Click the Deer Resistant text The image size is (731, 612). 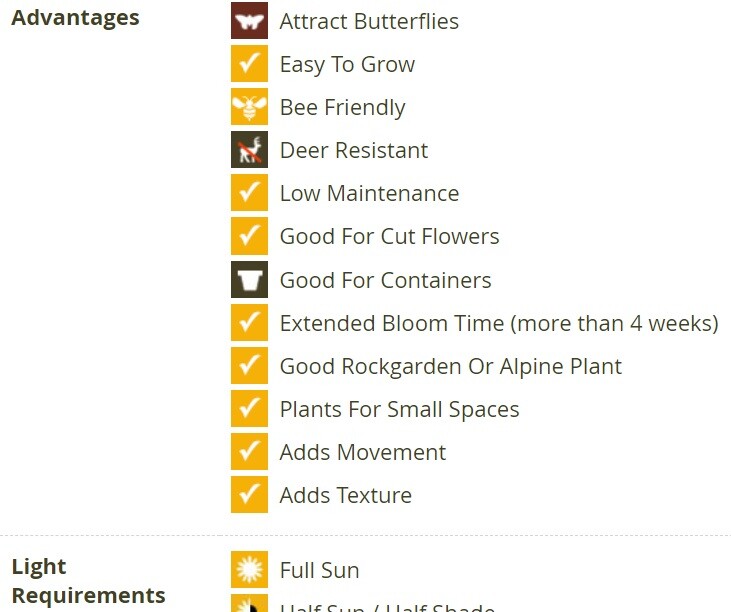354,151
